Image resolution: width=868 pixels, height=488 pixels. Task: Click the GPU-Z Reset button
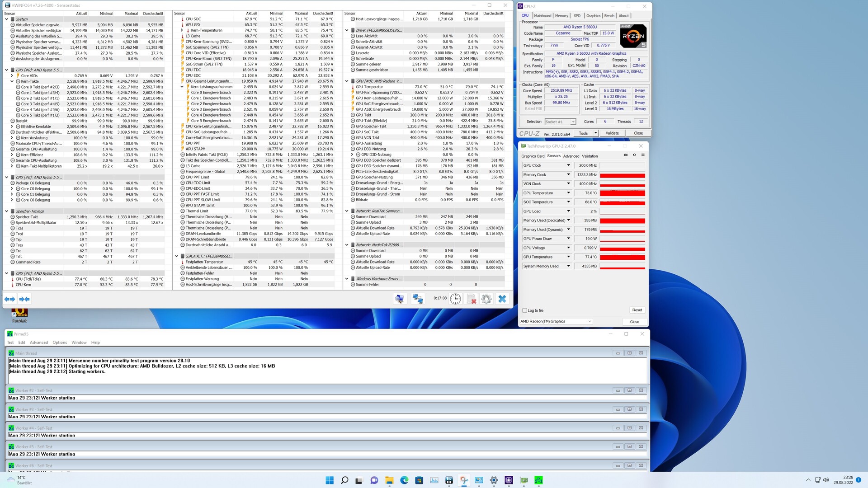[x=637, y=310]
